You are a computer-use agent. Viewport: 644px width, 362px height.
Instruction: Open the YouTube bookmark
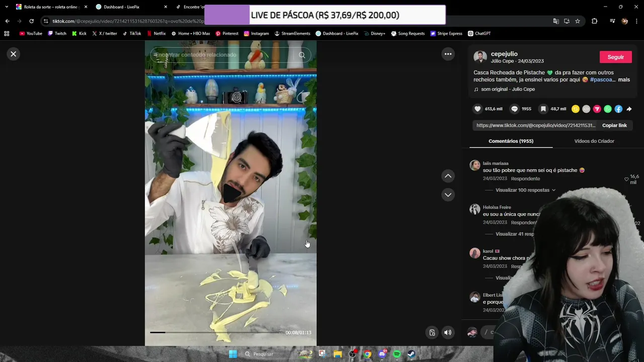coord(31,34)
